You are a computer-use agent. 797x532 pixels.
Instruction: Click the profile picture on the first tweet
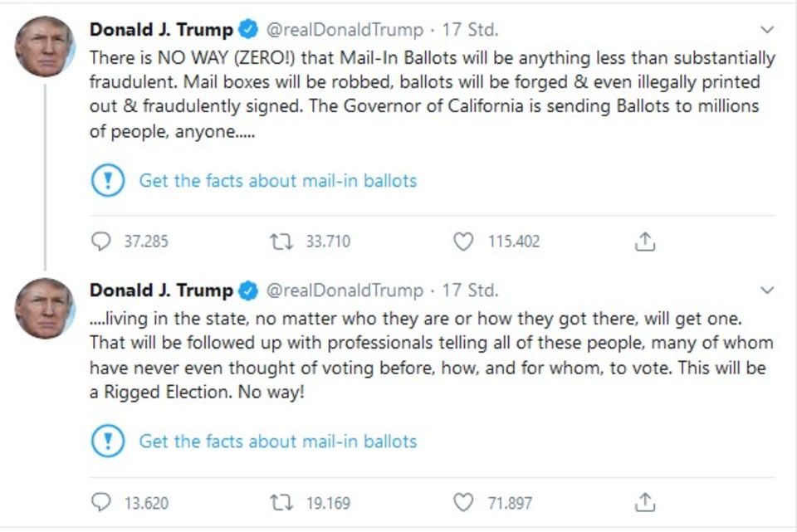pos(45,47)
